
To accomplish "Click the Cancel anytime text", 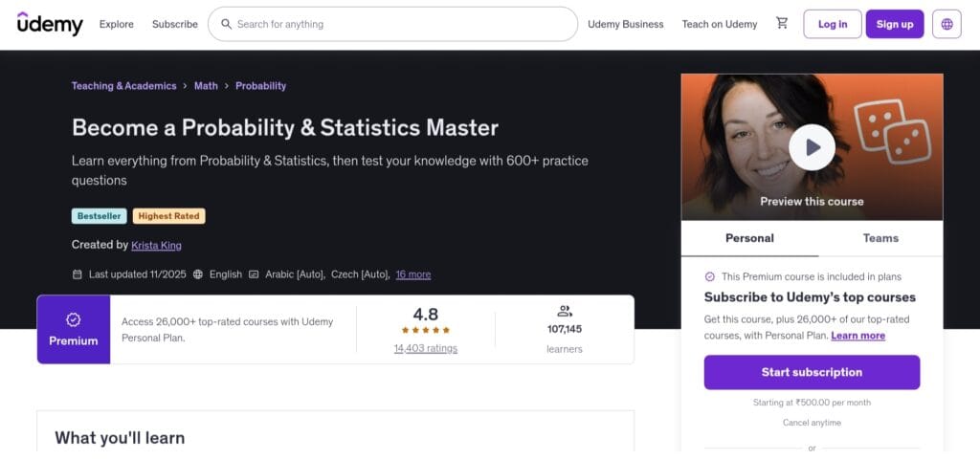I will point(812,423).
